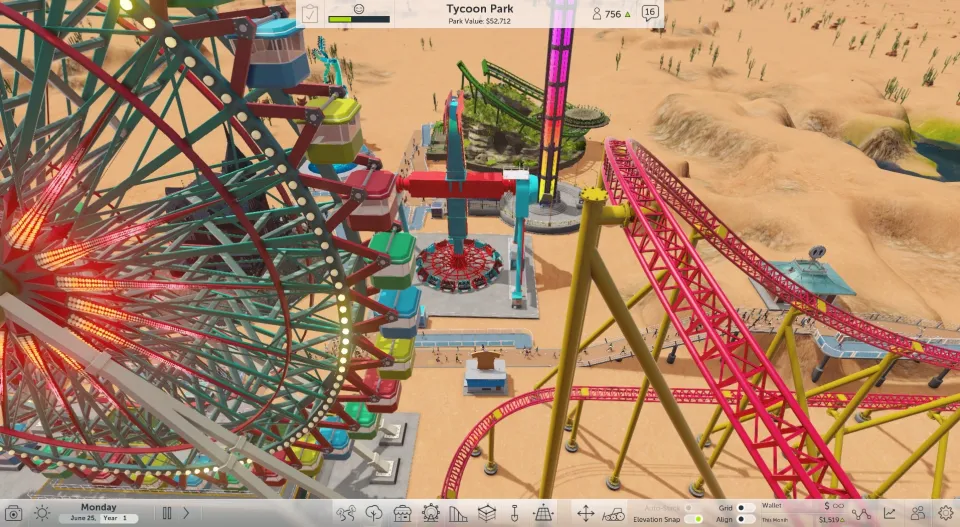Screen dimensions: 960x527
Task: Open the roller coaster builder icon
Action: coord(458,513)
